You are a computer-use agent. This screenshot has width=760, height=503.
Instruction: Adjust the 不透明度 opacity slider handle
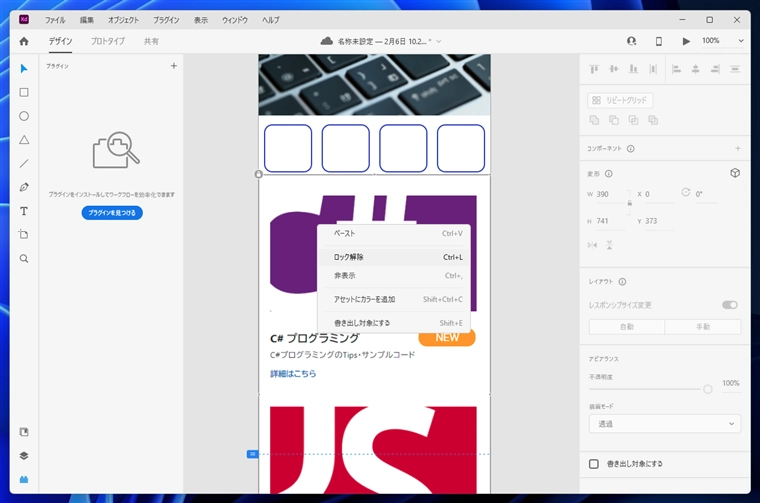pos(708,389)
